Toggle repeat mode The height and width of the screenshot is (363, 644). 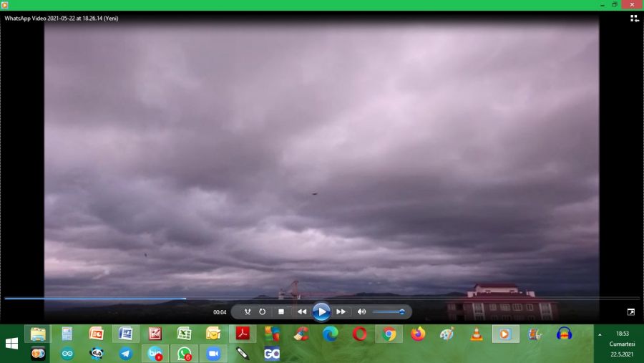coord(263,312)
